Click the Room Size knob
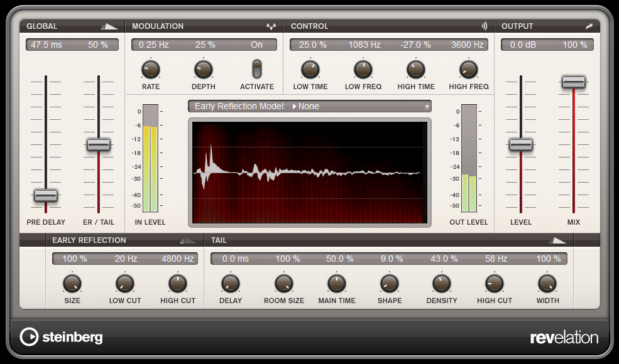The image size is (619, 364). tap(284, 284)
